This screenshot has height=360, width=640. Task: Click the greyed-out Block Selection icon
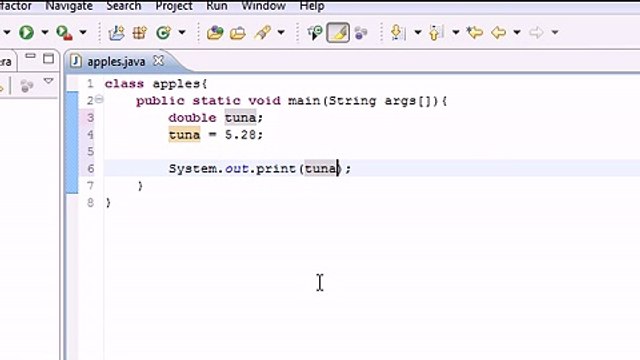click(x=361, y=33)
